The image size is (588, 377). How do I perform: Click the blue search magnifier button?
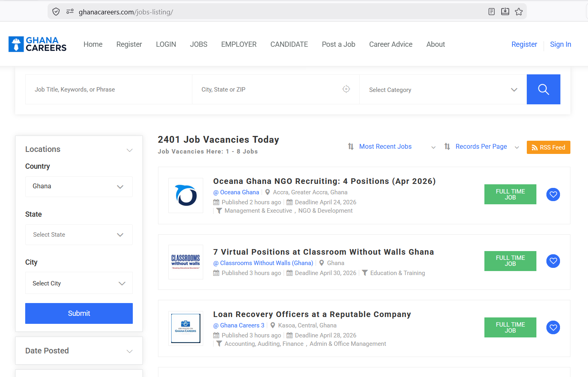pos(543,89)
